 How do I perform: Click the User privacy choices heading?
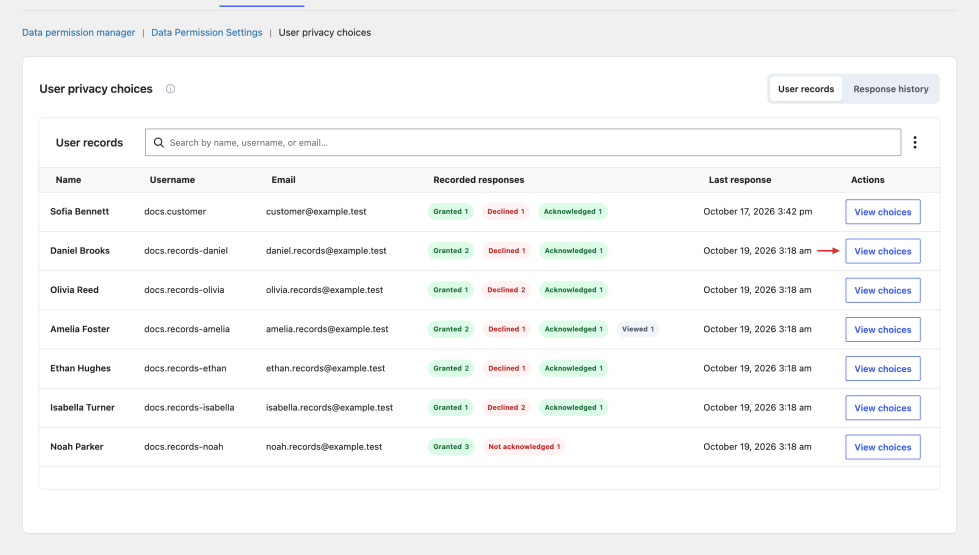pyautogui.click(x=96, y=89)
